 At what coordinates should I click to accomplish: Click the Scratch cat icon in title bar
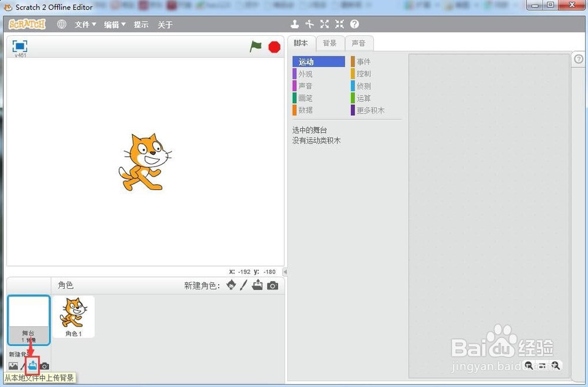tap(8, 7)
